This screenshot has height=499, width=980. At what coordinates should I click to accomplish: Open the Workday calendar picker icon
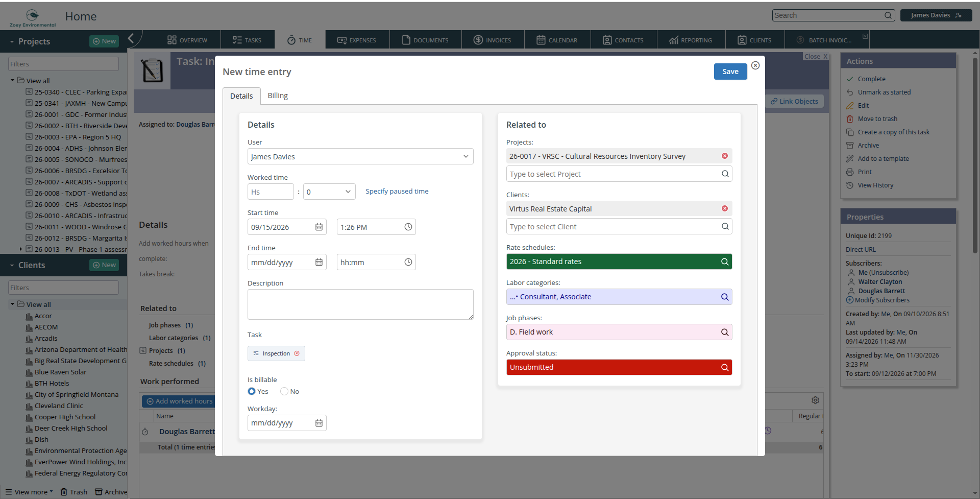pyautogui.click(x=318, y=423)
